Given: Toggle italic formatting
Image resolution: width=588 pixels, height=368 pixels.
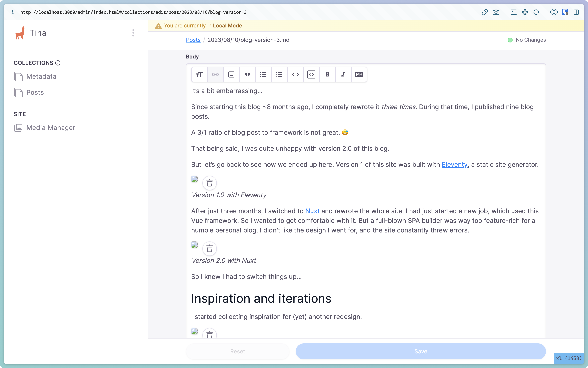Looking at the screenshot, I should (x=343, y=74).
